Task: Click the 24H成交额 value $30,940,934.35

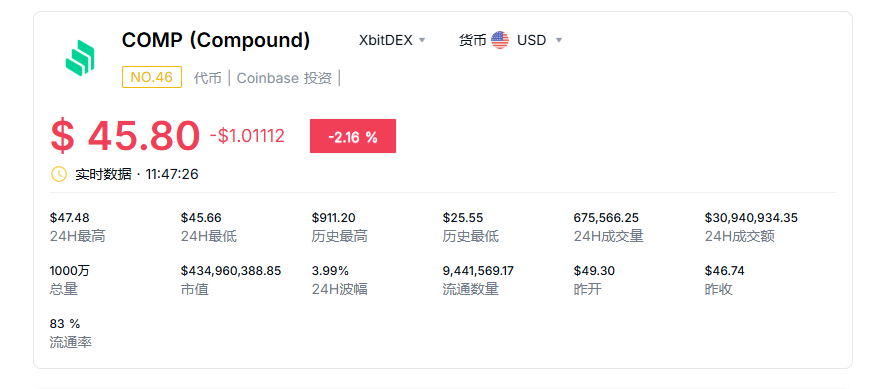Action: [x=751, y=218]
